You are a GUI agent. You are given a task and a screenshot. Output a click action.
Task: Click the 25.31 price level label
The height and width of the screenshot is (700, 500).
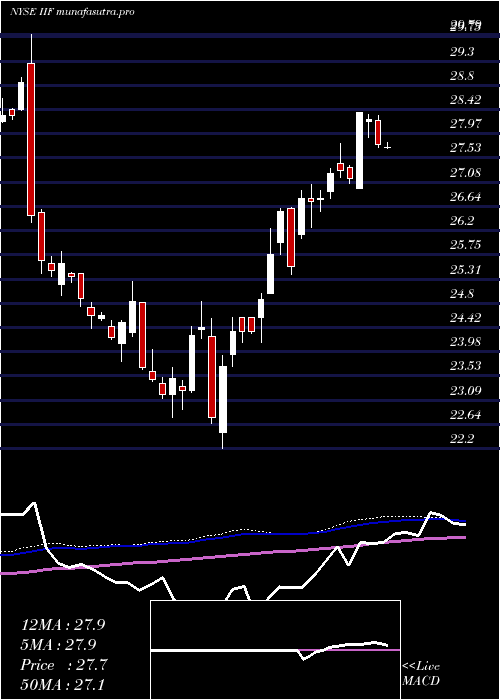(x=466, y=269)
